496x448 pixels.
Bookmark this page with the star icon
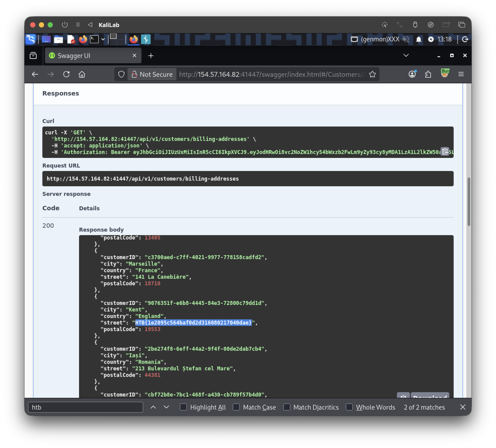click(x=372, y=74)
